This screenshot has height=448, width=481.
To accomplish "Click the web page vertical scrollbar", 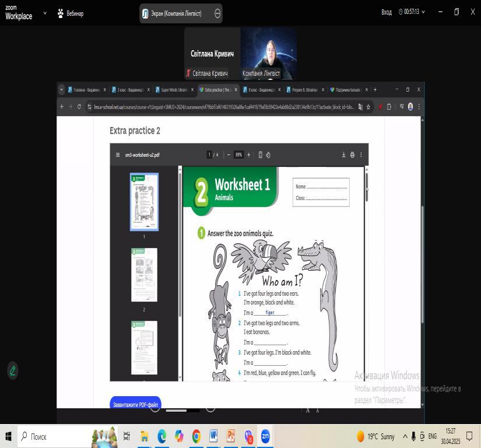I will (423, 264).
